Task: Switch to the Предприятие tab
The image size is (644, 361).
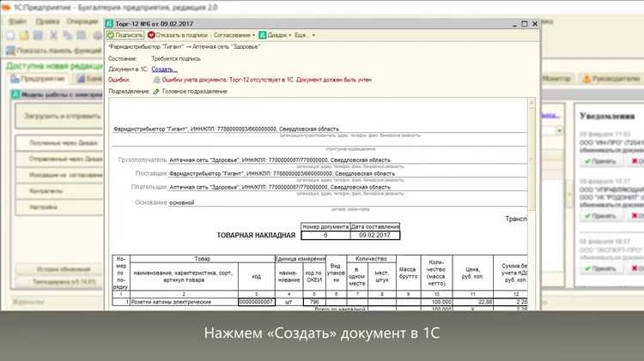Action: [x=38, y=78]
